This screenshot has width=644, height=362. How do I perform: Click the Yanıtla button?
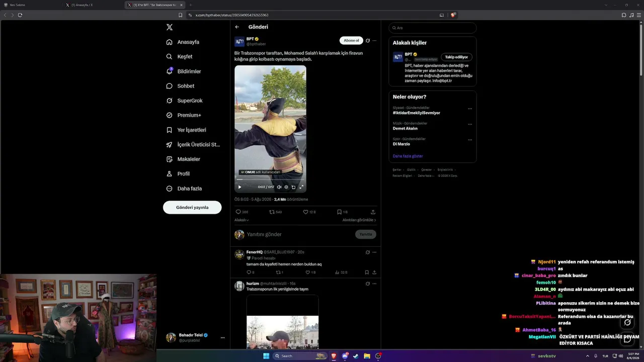(x=366, y=234)
